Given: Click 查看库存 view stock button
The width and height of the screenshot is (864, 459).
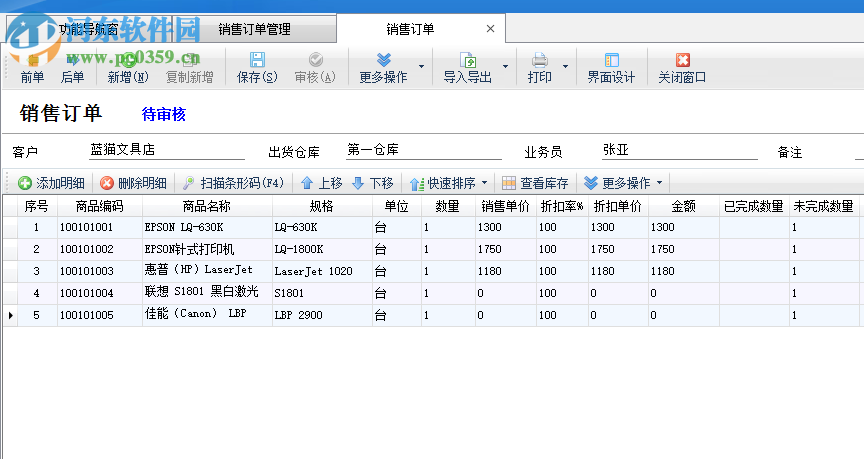Looking at the screenshot, I should click(535, 183).
